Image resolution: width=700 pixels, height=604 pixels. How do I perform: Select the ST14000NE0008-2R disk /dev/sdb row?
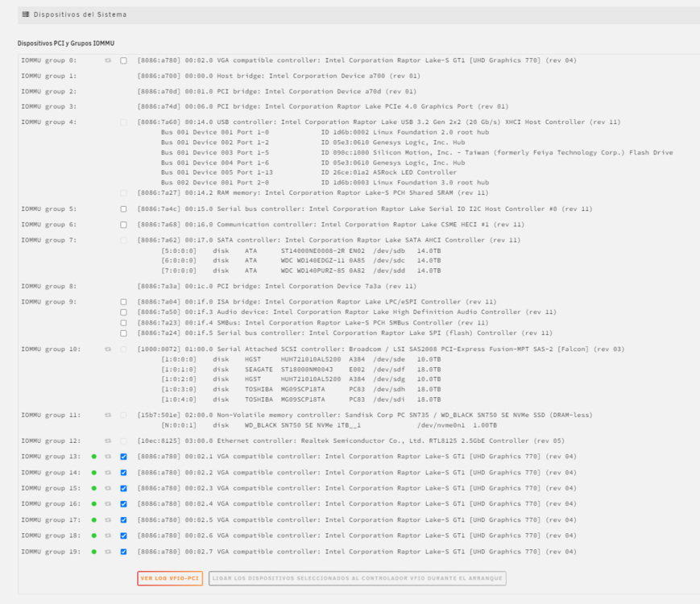(301, 250)
